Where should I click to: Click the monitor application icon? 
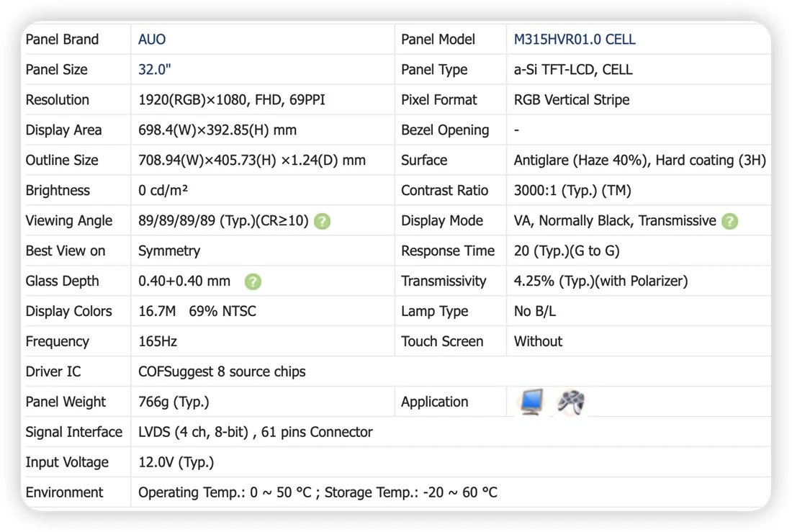(531, 402)
